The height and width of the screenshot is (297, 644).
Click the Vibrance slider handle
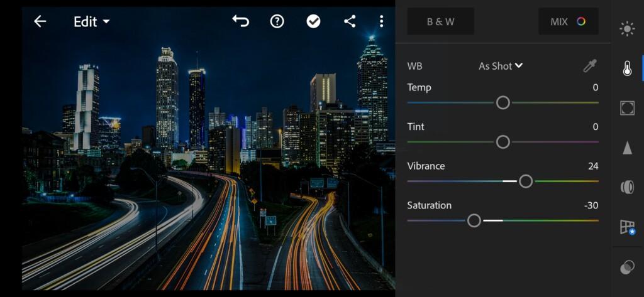526,181
